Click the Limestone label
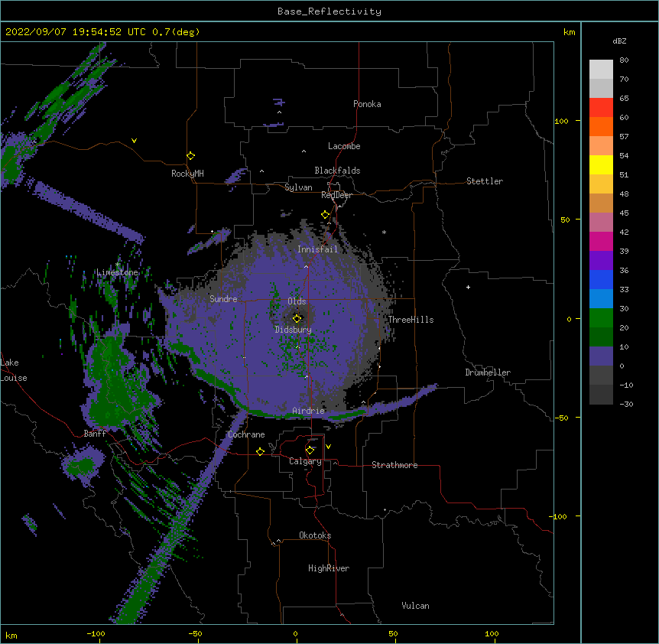 pyautogui.click(x=117, y=272)
